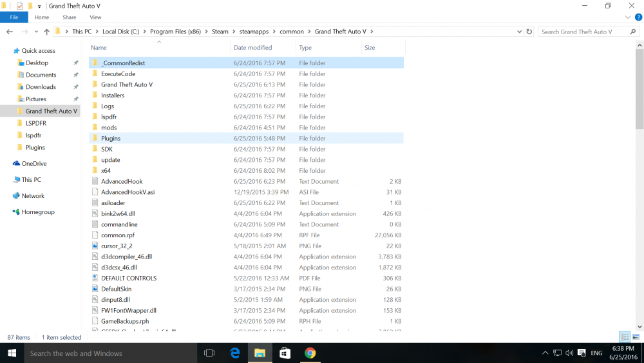Click Local Disk (C:) in the breadcrumb

(x=121, y=32)
